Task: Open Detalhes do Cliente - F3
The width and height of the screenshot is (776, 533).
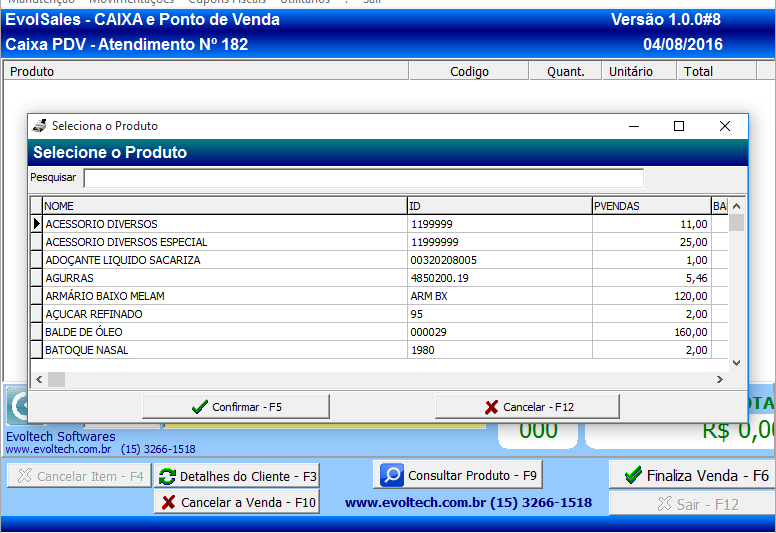Action: pos(237,476)
